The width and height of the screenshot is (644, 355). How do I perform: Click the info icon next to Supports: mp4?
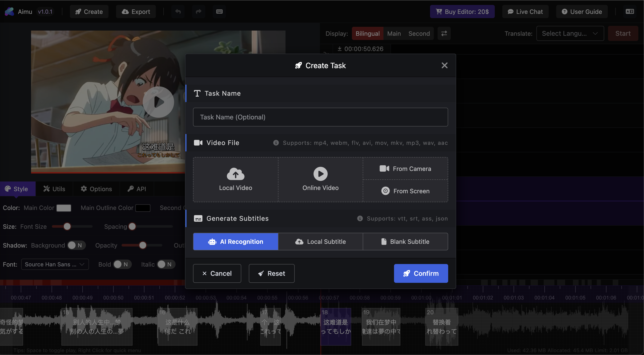tap(276, 143)
